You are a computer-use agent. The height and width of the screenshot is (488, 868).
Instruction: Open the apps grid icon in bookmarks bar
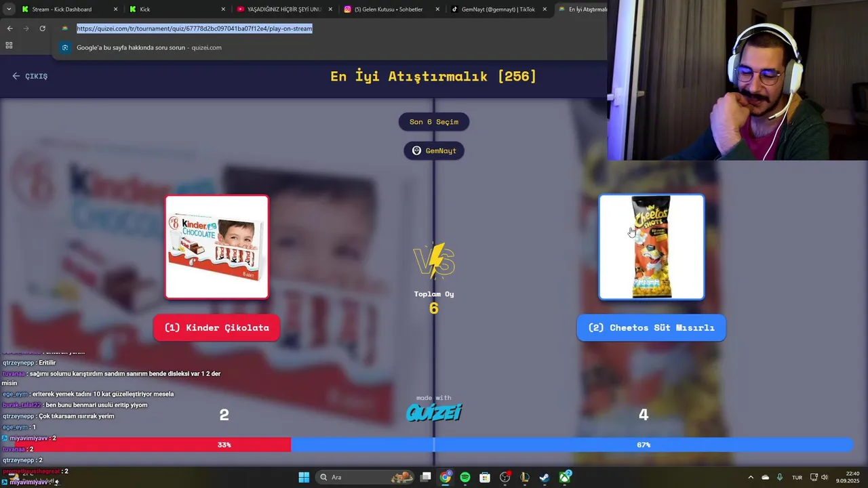pyautogui.click(x=9, y=45)
